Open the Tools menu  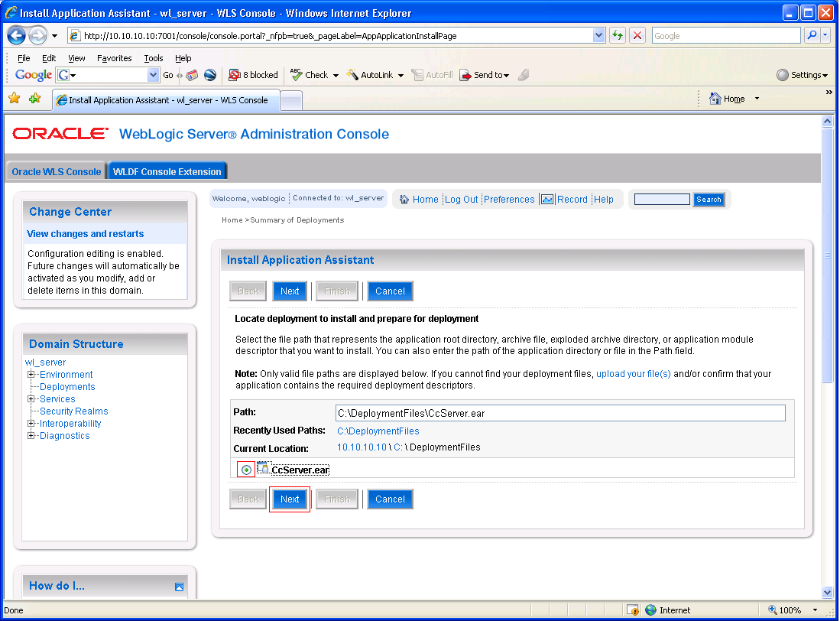[x=153, y=58]
